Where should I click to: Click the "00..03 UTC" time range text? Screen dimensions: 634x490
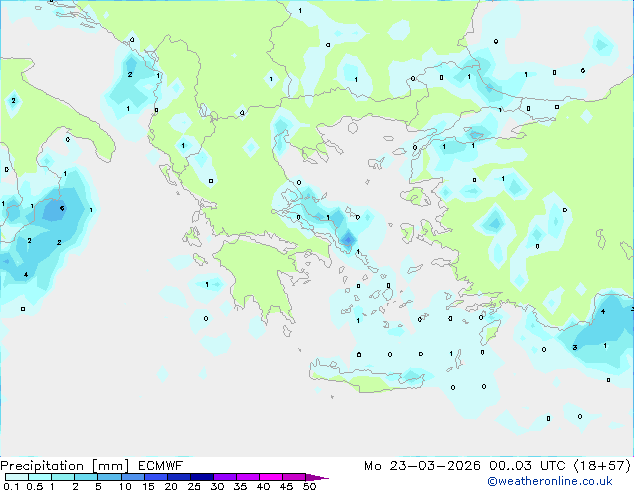(527, 466)
